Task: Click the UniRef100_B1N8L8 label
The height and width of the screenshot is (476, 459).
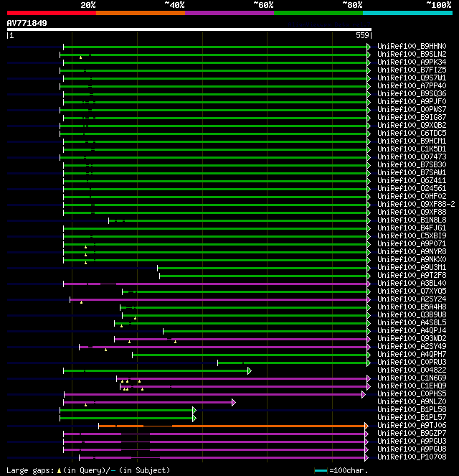Action: (412, 220)
